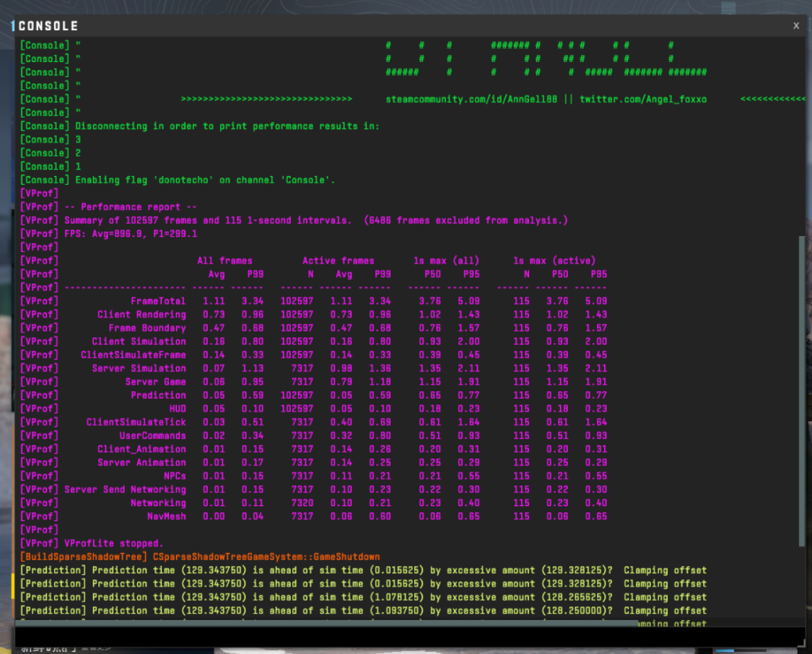Viewport: 812px width, 654px height.
Task: Click the Server Simulation row label
Action: click(139, 368)
